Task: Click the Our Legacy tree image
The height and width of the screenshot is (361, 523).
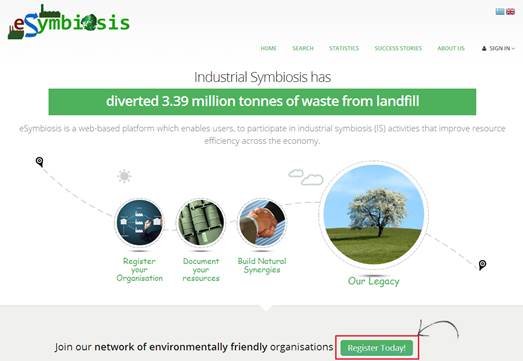Action: 374,215
